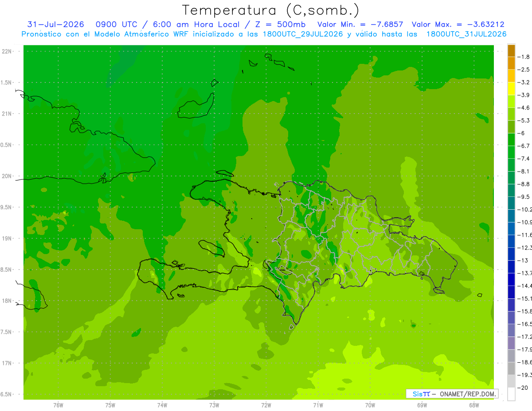The width and height of the screenshot is (532, 411).
Task: Click the 'Valor Min. = -7.6857' readout
Action: coord(360,24)
